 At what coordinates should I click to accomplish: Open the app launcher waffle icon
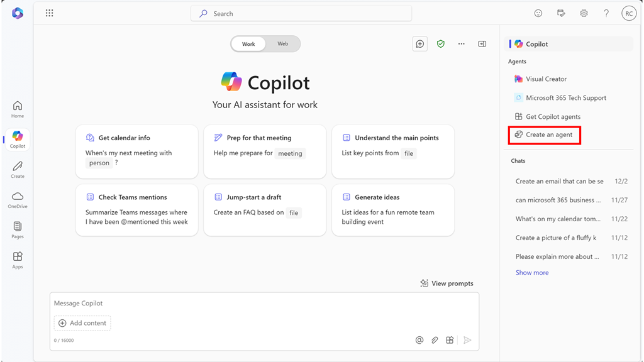tap(50, 13)
